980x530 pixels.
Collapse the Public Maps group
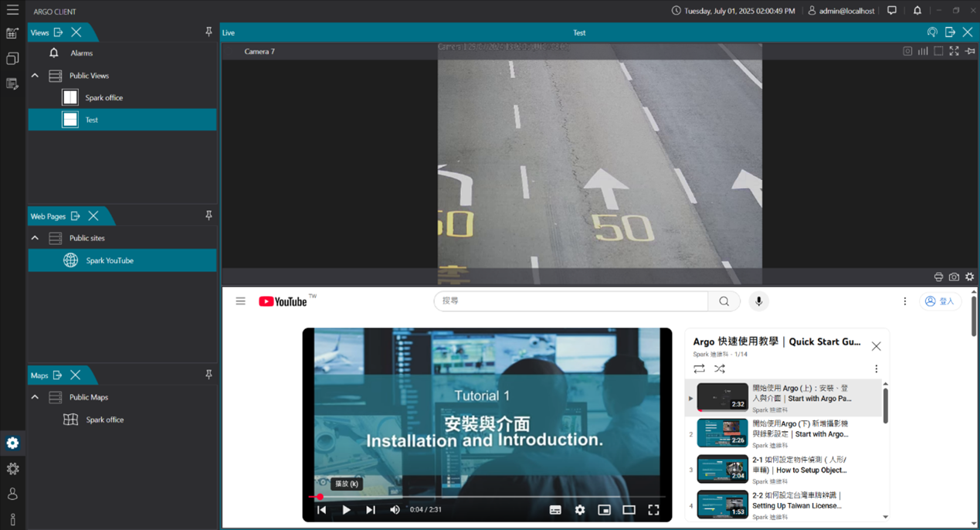coord(34,397)
